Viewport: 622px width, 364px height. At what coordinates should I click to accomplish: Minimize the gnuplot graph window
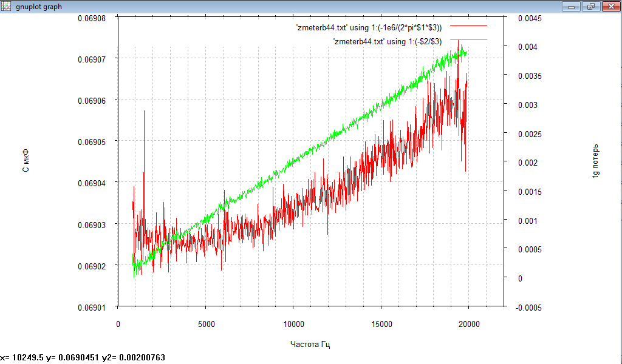click(x=571, y=6)
